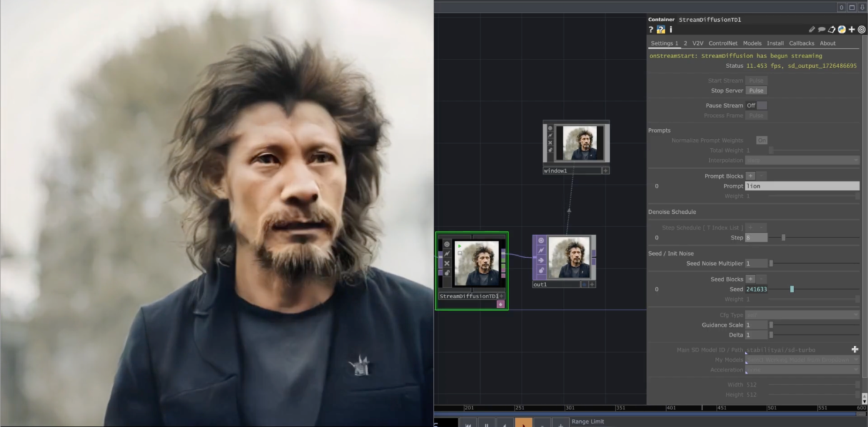Click the parameter panel scrollbar down arrow
868x427 pixels.
[864, 401]
